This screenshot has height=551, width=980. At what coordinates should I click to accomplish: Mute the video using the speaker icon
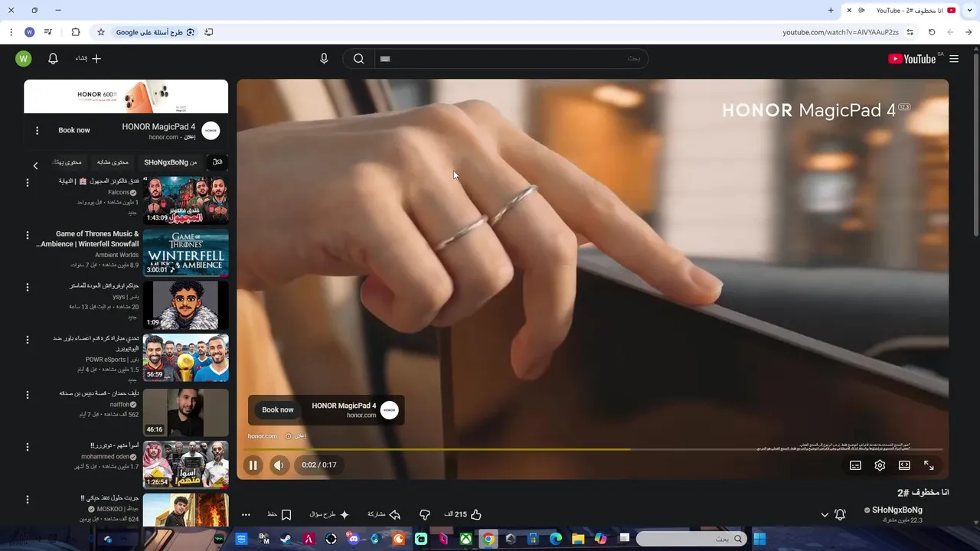pyautogui.click(x=279, y=465)
